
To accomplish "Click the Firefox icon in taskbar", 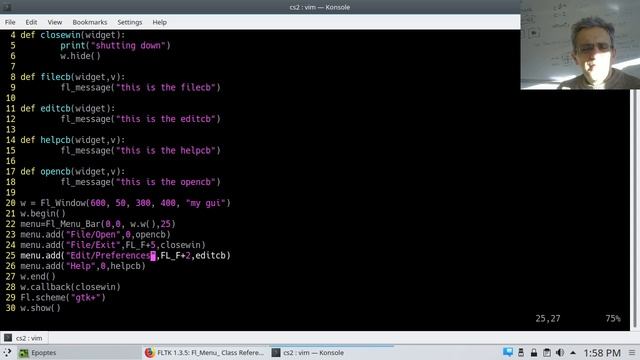I will click(150, 353).
